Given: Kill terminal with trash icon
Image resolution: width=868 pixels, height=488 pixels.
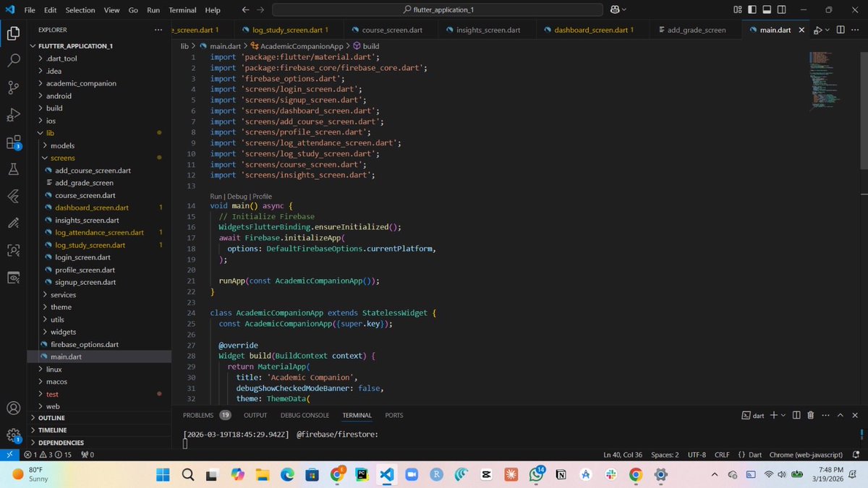Looking at the screenshot, I should (x=810, y=415).
